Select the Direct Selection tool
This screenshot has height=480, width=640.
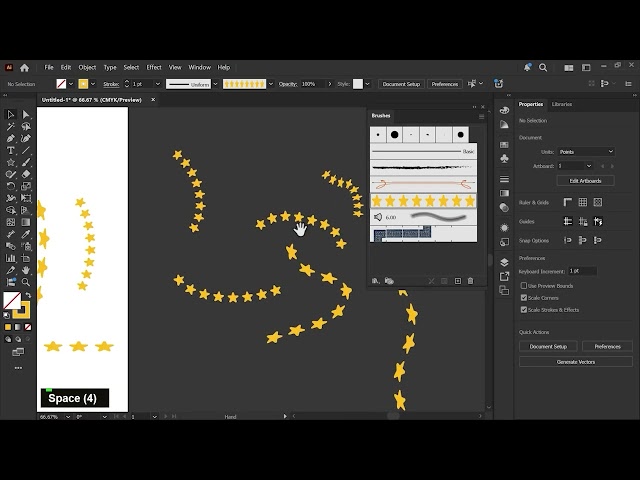[26, 115]
